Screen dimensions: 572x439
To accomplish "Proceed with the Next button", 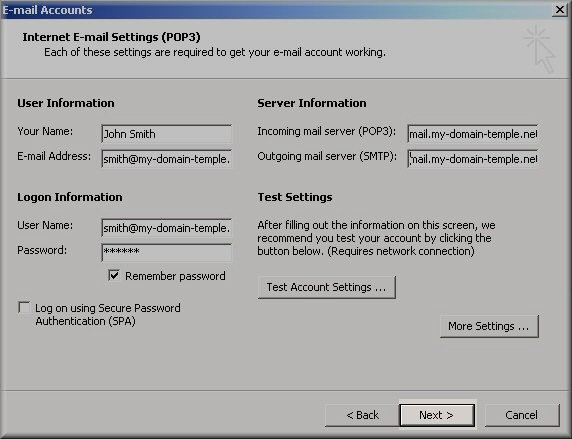I will [x=437, y=415].
